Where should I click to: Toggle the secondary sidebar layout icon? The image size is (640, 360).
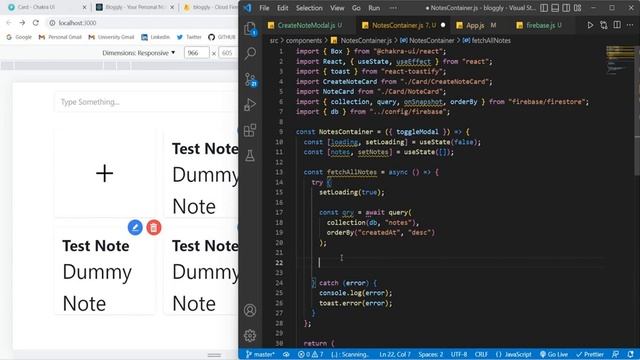566,8
